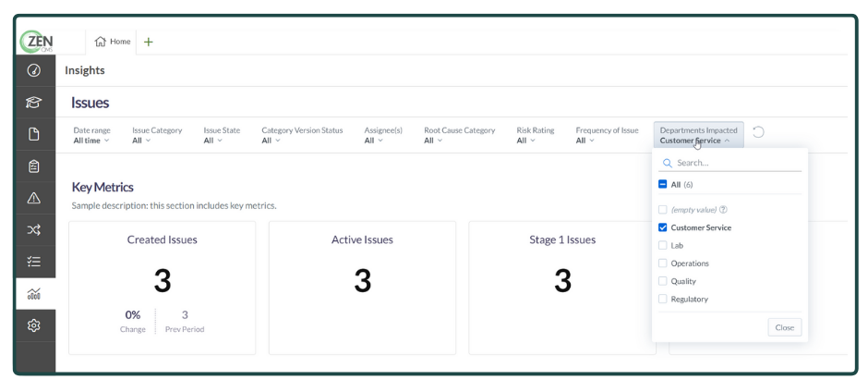
Task: Click the help icon beside empty value
Action: pos(723,210)
